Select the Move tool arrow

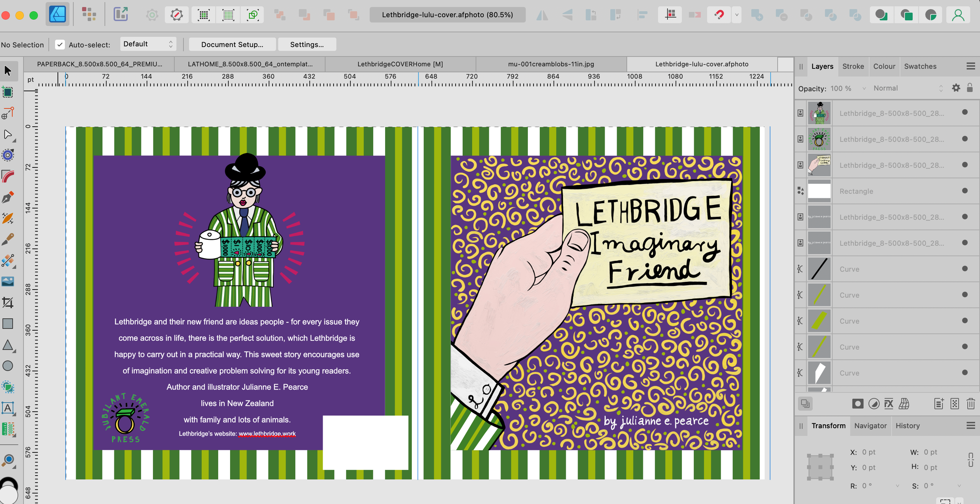pyautogui.click(x=8, y=71)
